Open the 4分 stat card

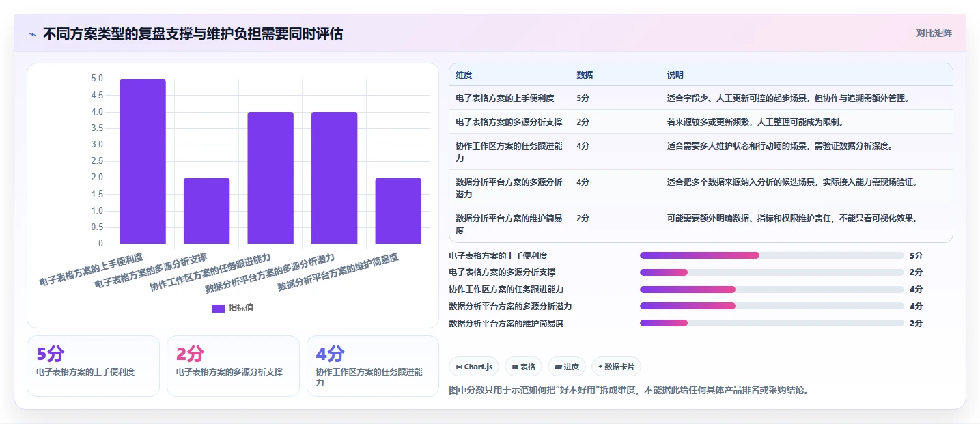[x=373, y=365]
